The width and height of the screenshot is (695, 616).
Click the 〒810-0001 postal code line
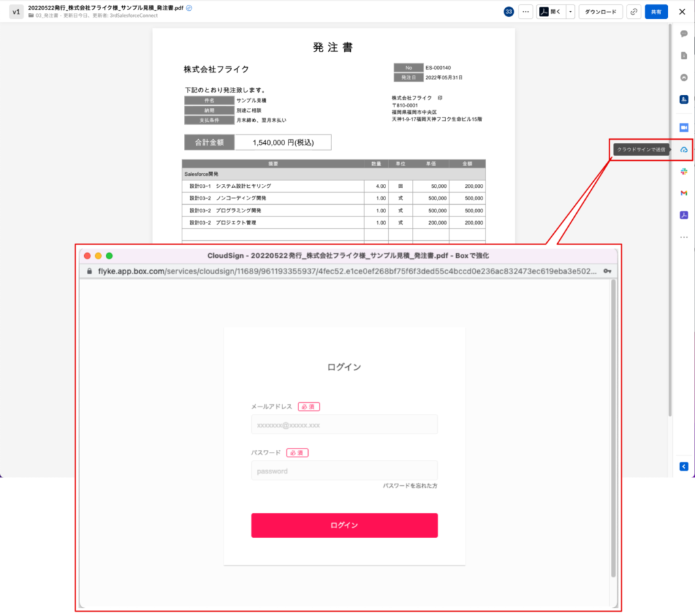[405, 105]
